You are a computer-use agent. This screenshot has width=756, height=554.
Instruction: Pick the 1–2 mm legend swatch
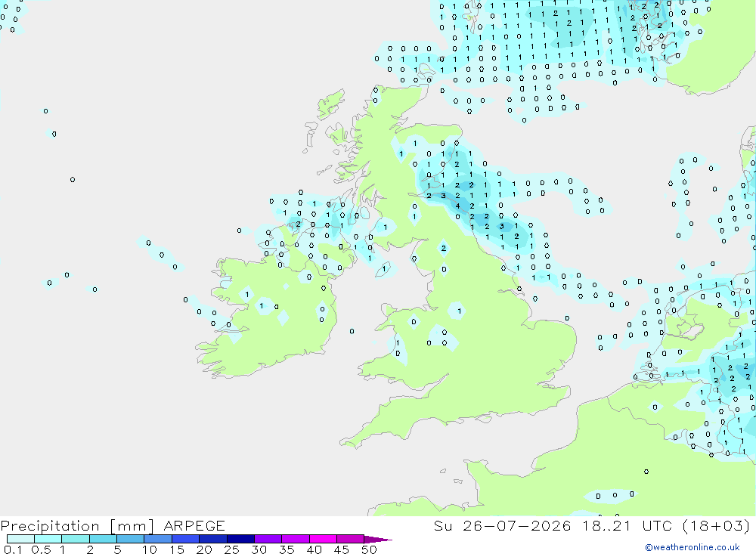point(75,539)
